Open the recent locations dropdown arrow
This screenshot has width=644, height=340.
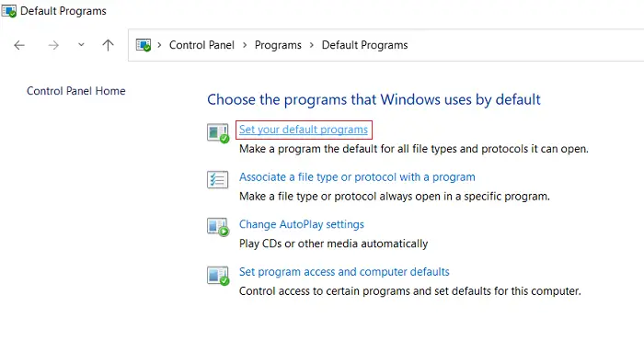coord(81,45)
